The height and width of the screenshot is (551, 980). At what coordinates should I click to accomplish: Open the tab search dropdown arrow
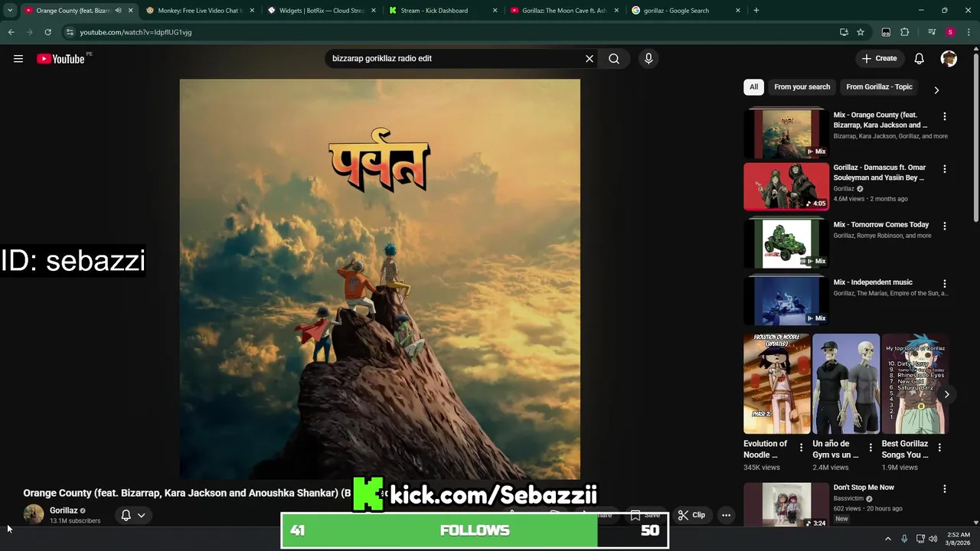[x=10, y=11]
